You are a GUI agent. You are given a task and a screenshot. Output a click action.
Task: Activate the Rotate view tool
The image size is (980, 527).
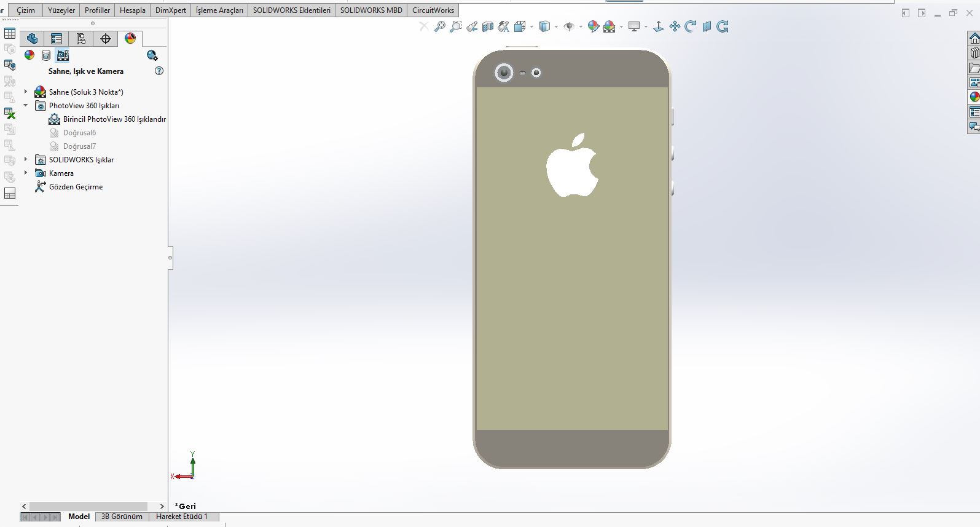pyautogui.click(x=691, y=26)
